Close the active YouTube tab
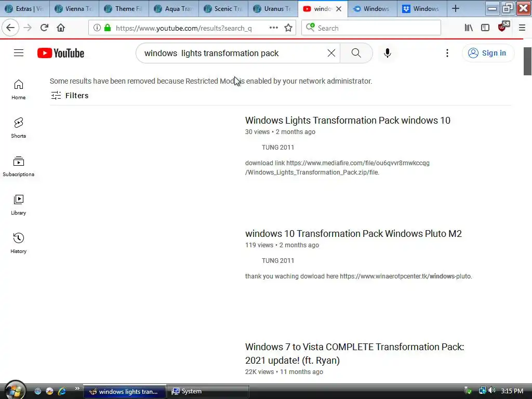532x399 pixels. click(339, 9)
